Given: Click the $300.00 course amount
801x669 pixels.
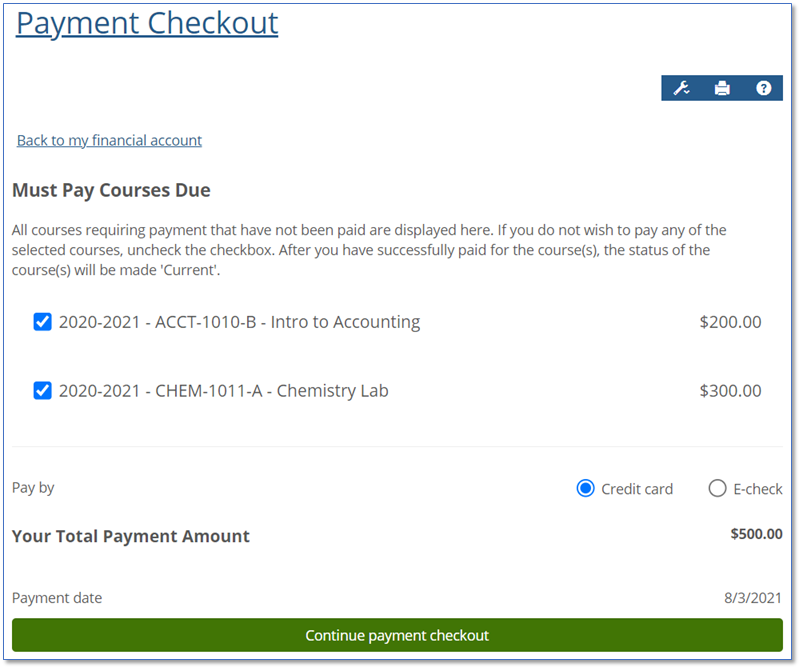Looking at the screenshot, I should [730, 391].
